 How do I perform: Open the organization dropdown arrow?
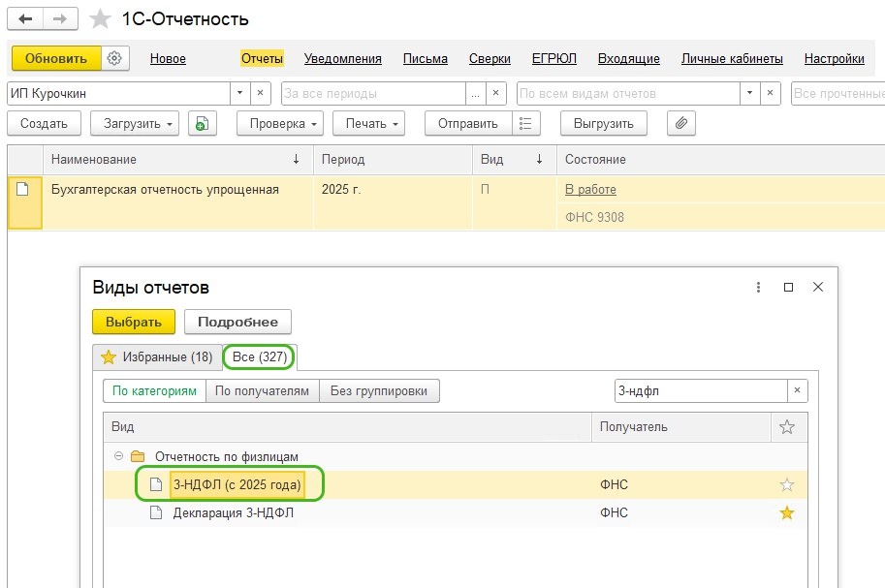click(239, 93)
